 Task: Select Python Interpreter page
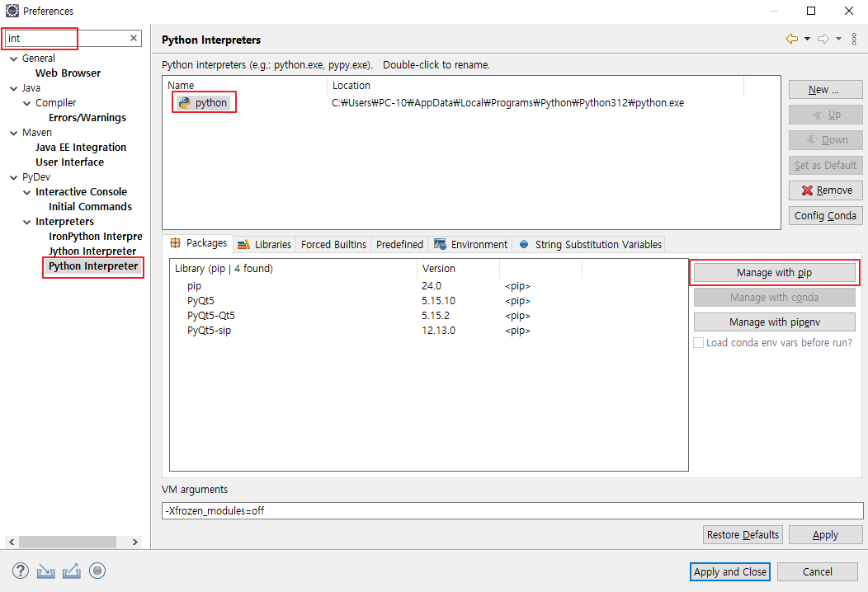click(x=93, y=266)
